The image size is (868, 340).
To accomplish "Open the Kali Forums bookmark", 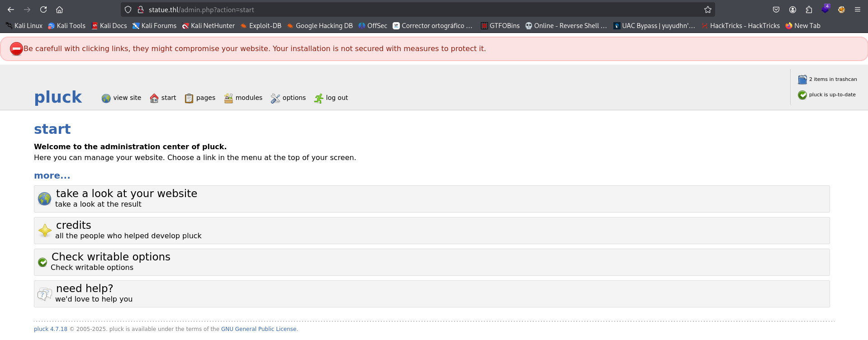I will 154,26.
